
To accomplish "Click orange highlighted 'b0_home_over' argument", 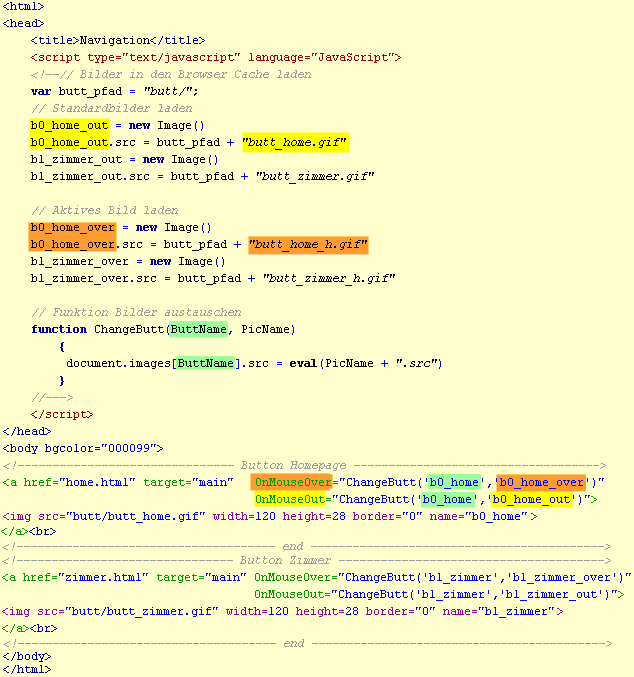I will pos(542,482).
